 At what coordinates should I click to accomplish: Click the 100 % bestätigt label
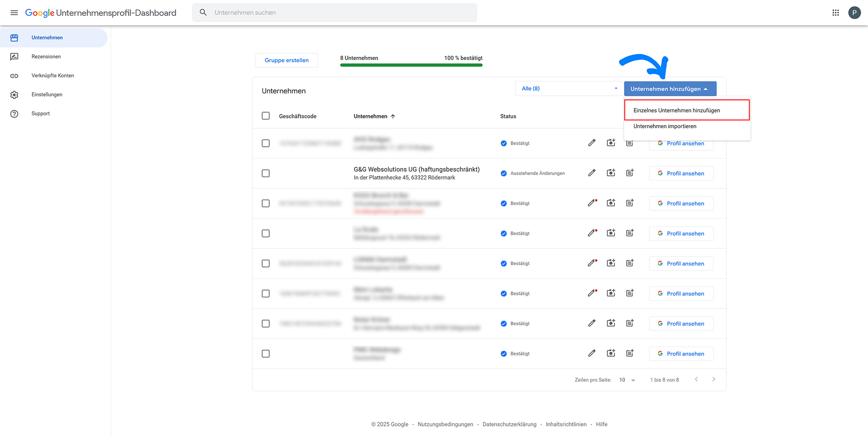[463, 58]
